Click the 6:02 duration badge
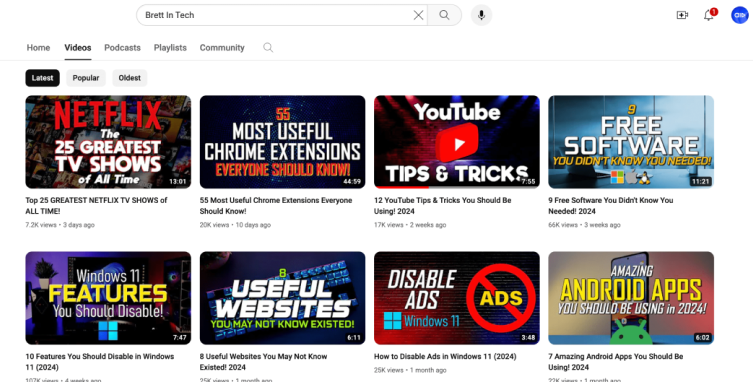 pyautogui.click(x=702, y=338)
